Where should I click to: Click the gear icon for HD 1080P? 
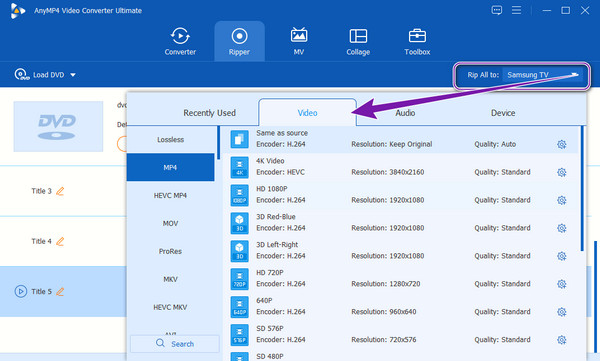(x=561, y=200)
